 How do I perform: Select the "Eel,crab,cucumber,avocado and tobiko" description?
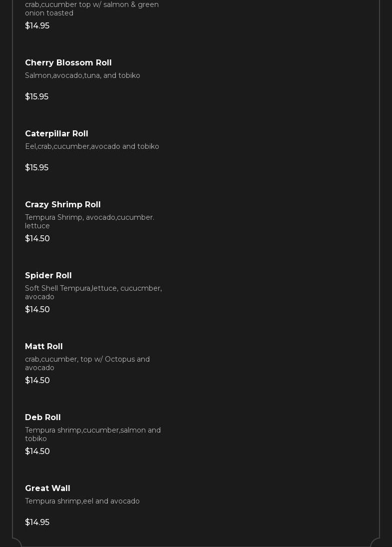[92, 147]
